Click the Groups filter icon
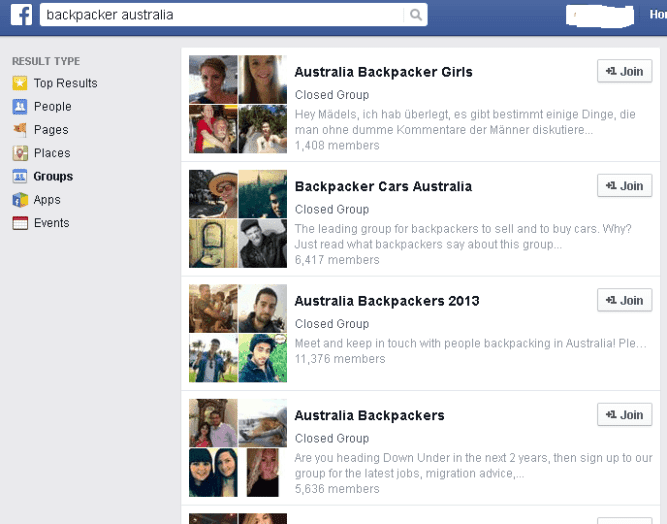The height and width of the screenshot is (524, 667). pos(20,176)
